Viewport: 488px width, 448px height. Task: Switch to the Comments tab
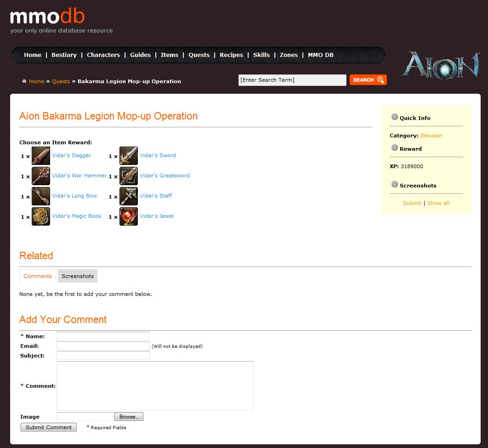pyautogui.click(x=38, y=276)
